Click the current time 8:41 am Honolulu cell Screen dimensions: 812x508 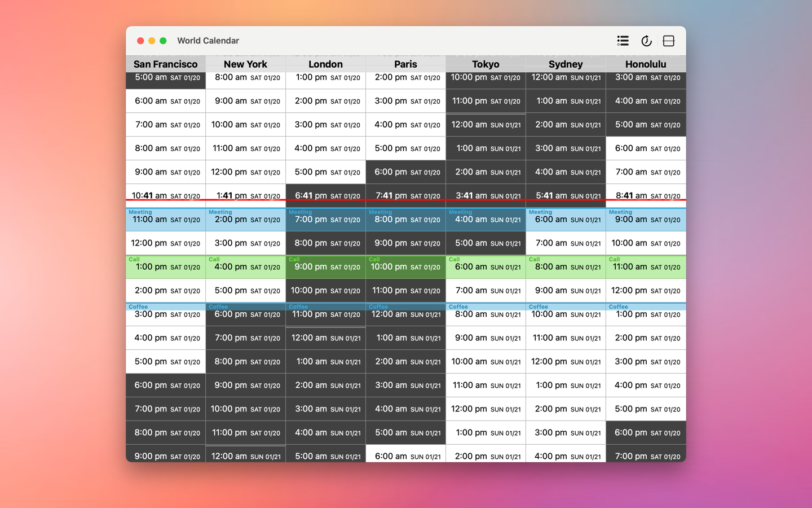[x=646, y=196]
